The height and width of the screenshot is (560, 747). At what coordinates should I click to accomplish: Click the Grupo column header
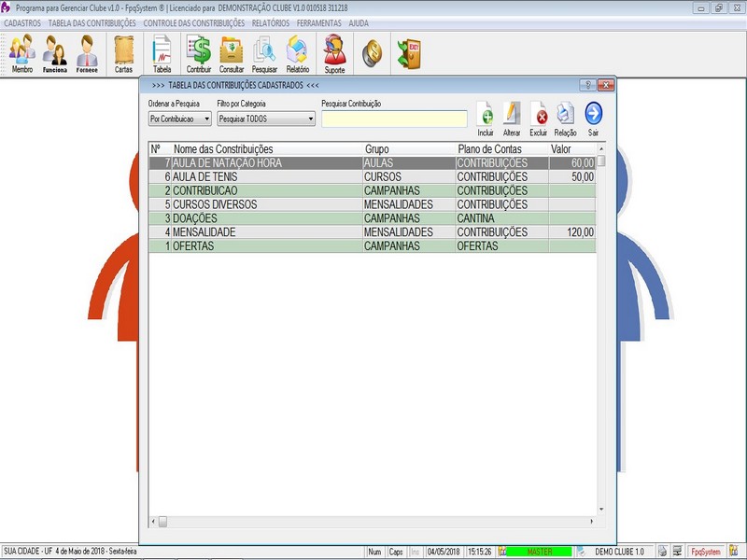(x=406, y=148)
